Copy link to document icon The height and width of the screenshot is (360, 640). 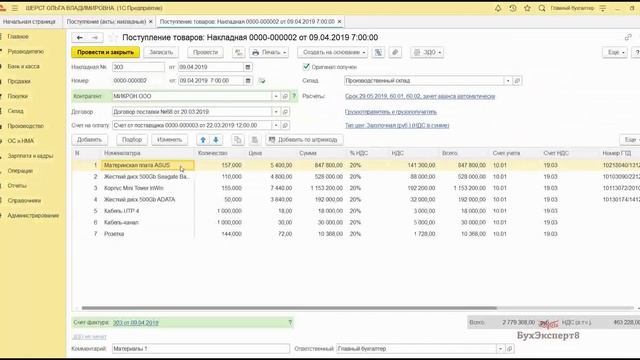coord(628,38)
